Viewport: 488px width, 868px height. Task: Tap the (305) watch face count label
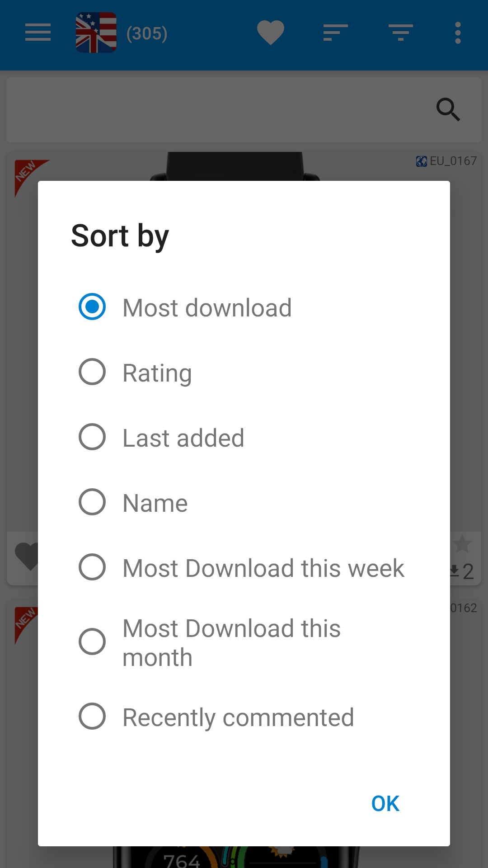click(147, 33)
